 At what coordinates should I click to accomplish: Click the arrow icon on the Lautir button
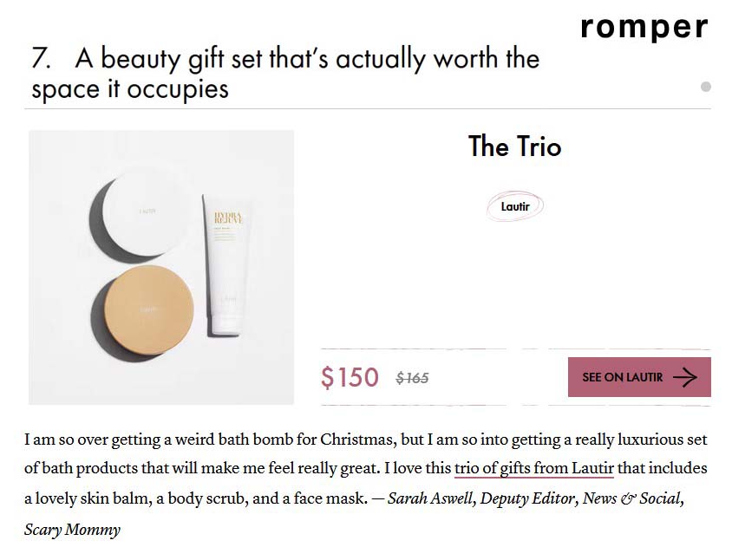(684, 377)
